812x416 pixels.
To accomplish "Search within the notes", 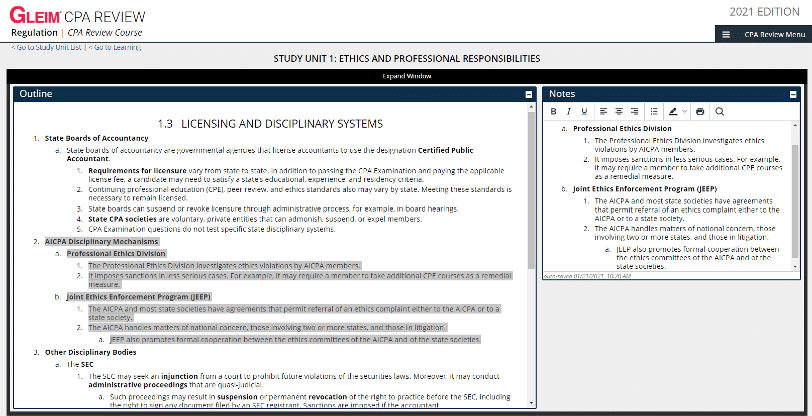I will click(x=719, y=111).
